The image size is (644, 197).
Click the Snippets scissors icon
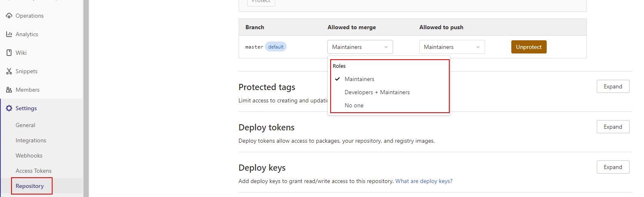[9, 71]
